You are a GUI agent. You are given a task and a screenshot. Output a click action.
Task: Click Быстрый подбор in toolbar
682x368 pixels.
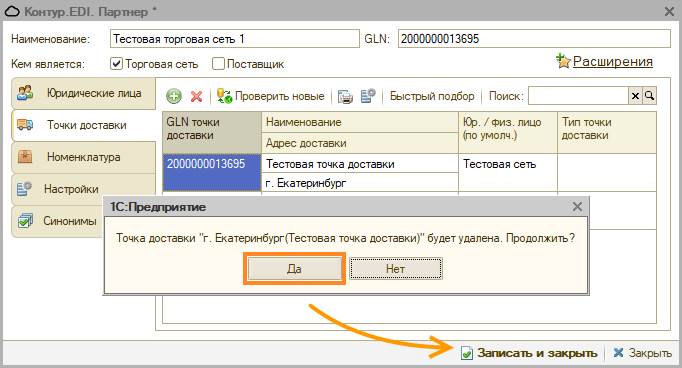432,96
